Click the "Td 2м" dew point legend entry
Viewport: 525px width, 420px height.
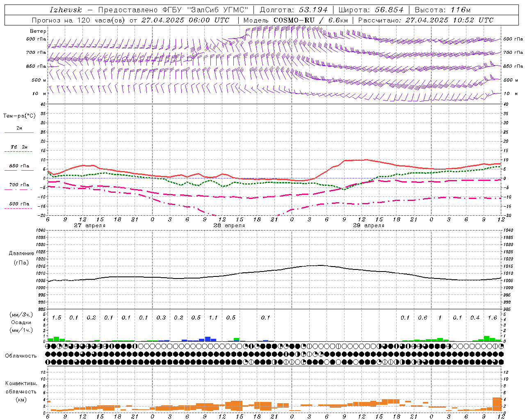(19, 147)
